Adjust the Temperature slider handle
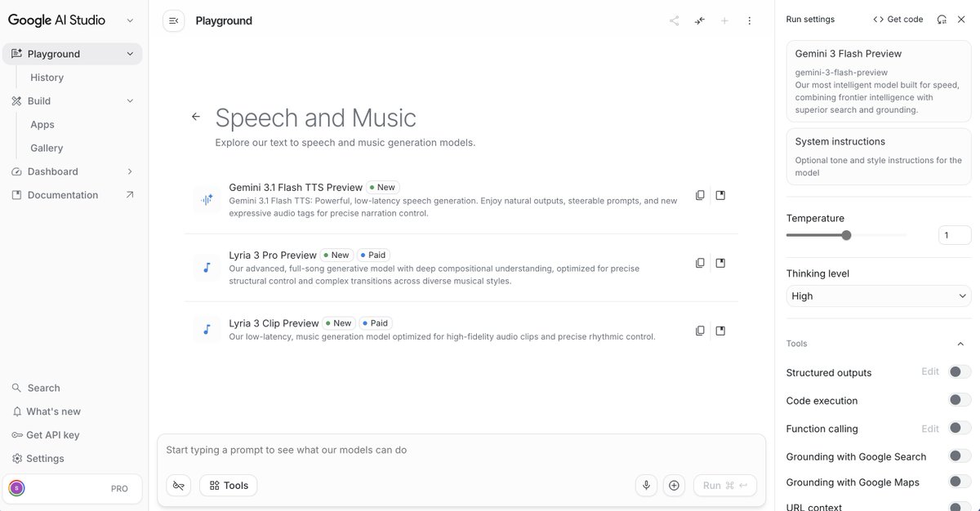The height and width of the screenshot is (511, 980). tap(846, 235)
